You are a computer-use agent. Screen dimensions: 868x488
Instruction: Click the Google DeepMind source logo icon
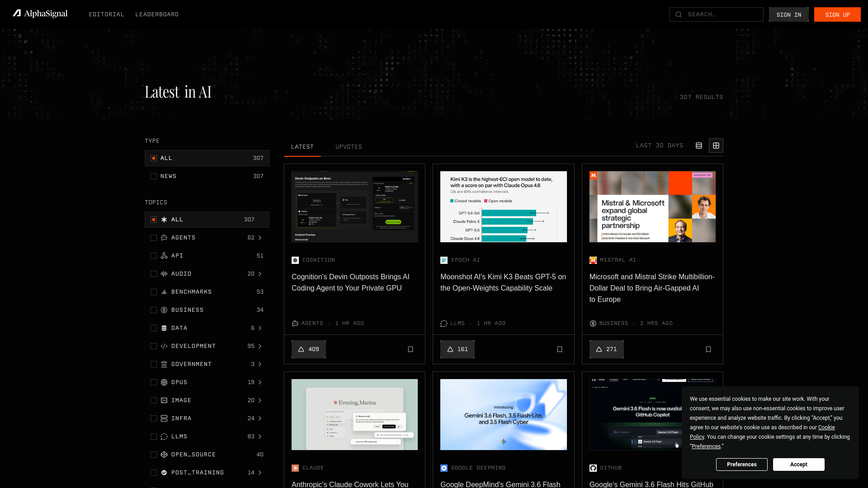pos(444,468)
